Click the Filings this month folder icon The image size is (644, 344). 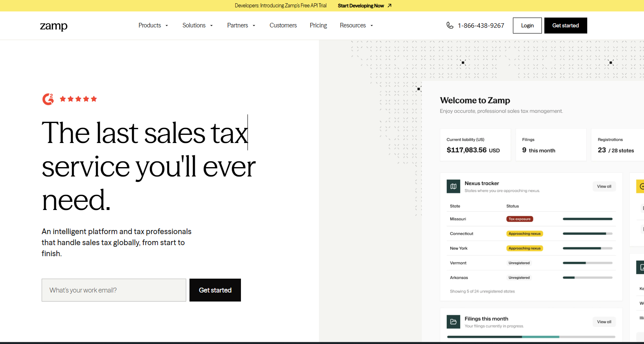[x=453, y=322]
